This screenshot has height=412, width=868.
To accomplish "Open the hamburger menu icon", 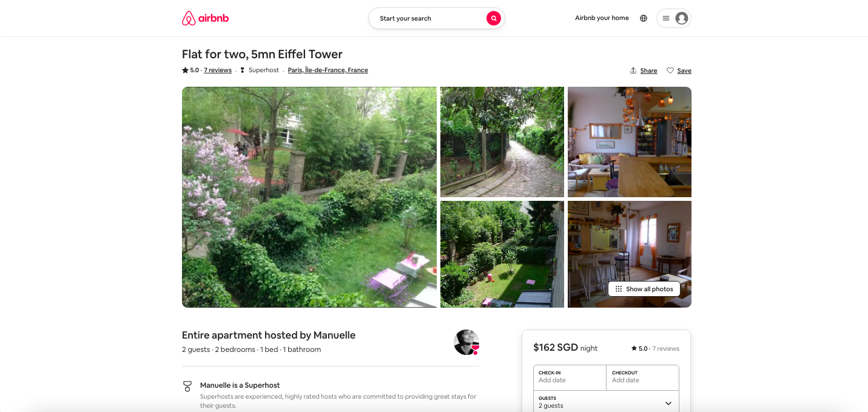I will [666, 18].
